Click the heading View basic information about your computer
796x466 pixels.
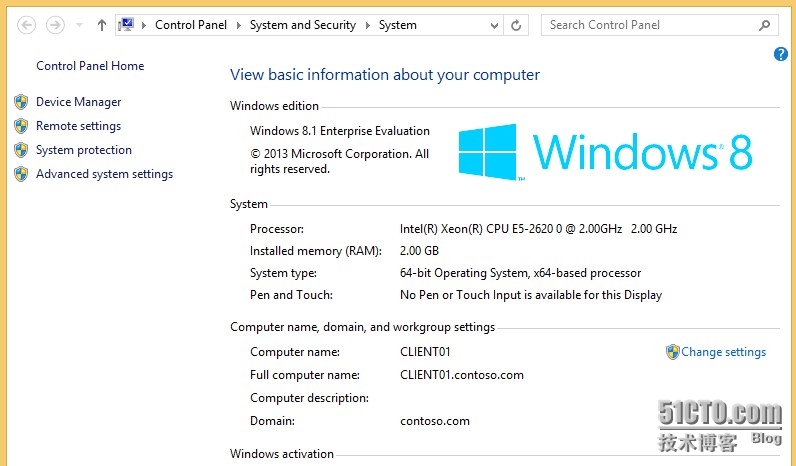(x=385, y=75)
